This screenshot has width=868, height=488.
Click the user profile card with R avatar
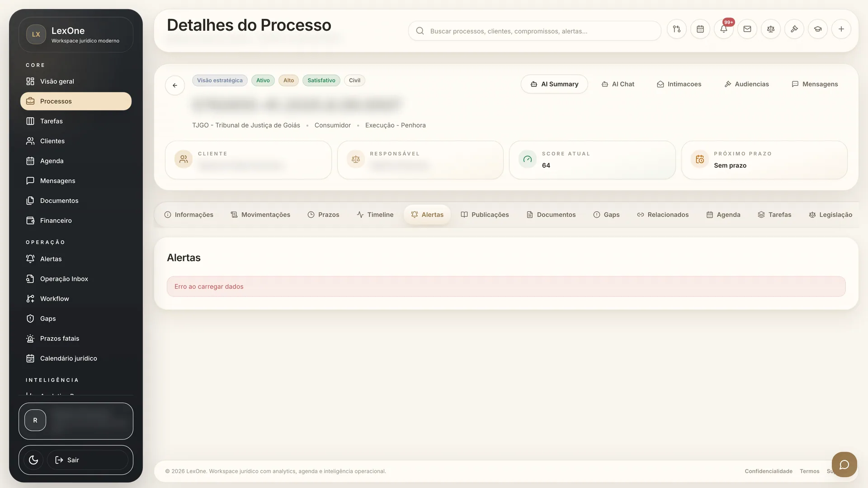76,421
